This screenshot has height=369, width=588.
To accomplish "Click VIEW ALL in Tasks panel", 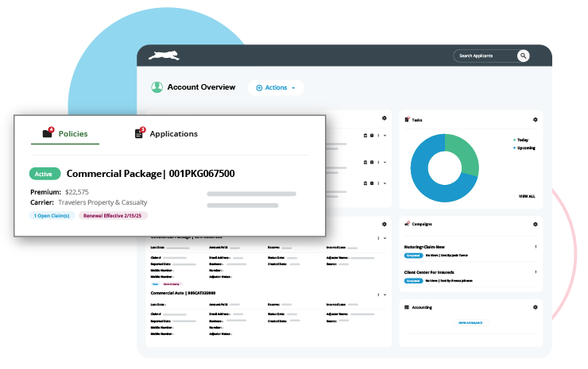I will [x=526, y=196].
